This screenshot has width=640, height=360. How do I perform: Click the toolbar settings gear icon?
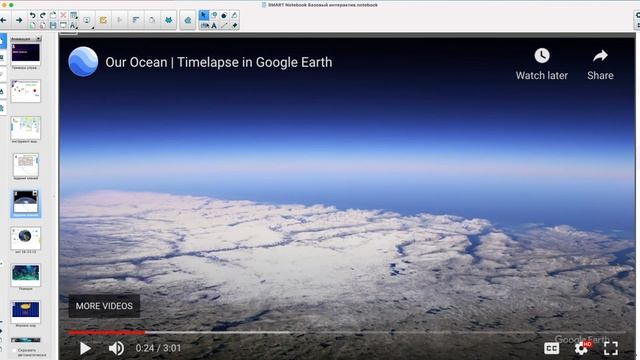[x=638, y=15]
